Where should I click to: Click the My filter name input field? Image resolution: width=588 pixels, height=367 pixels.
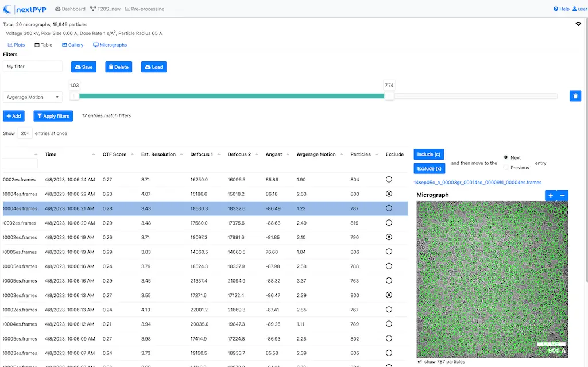pyautogui.click(x=33, y=67)
